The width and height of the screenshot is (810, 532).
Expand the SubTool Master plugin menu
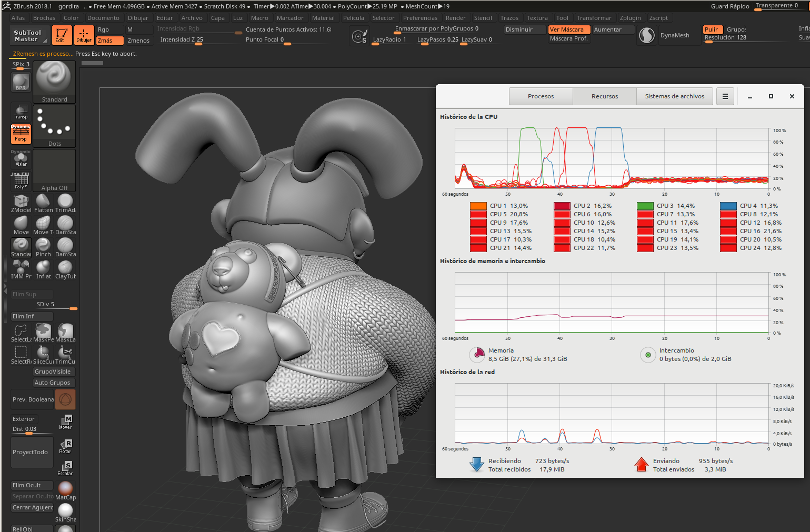click(29, 36)
